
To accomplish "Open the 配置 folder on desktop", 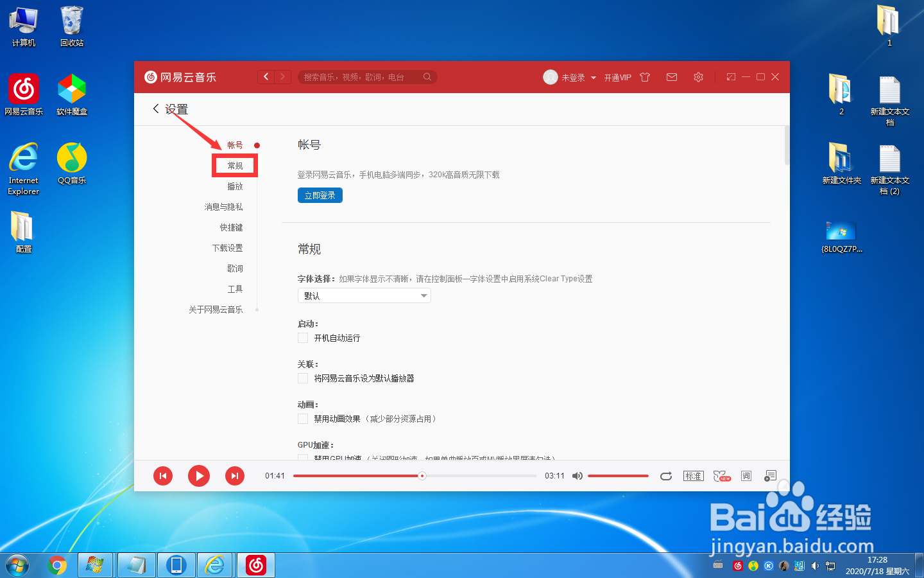I will pyautogui.click(x=24, y=232).
